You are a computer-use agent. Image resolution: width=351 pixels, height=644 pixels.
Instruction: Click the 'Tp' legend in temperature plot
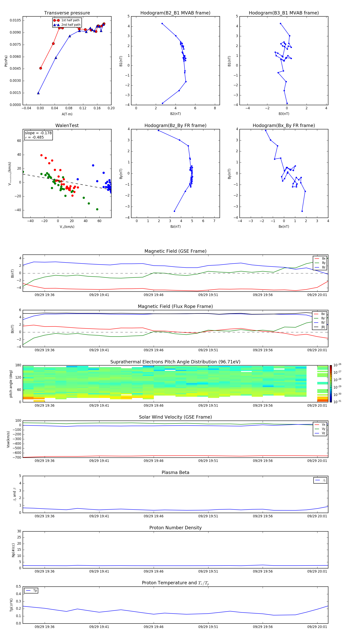pyautogui.click(x=31, y=591)
